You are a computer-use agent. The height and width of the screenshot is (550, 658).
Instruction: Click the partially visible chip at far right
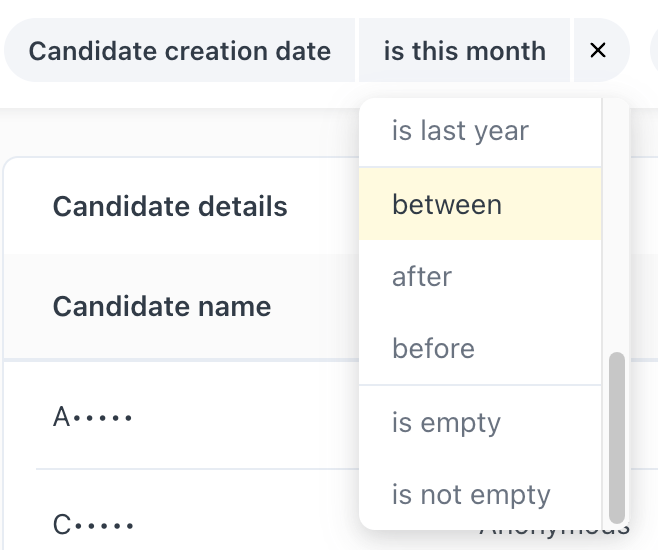(x=653, y=50)
